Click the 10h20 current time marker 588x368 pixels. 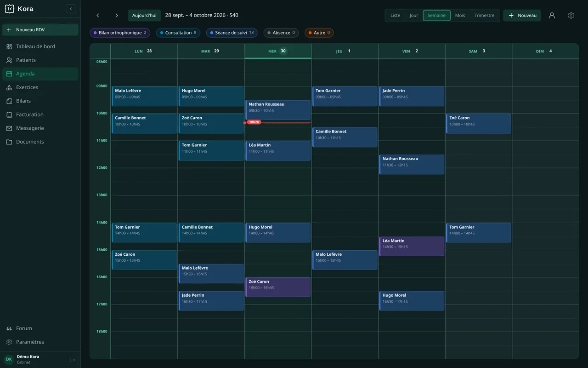(254, 122)
